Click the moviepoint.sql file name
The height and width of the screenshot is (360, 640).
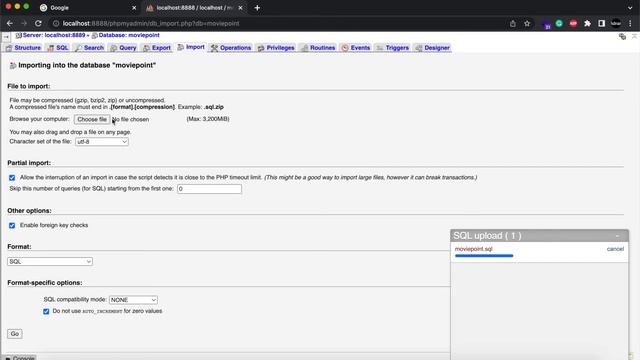click(x=473, y=249)
